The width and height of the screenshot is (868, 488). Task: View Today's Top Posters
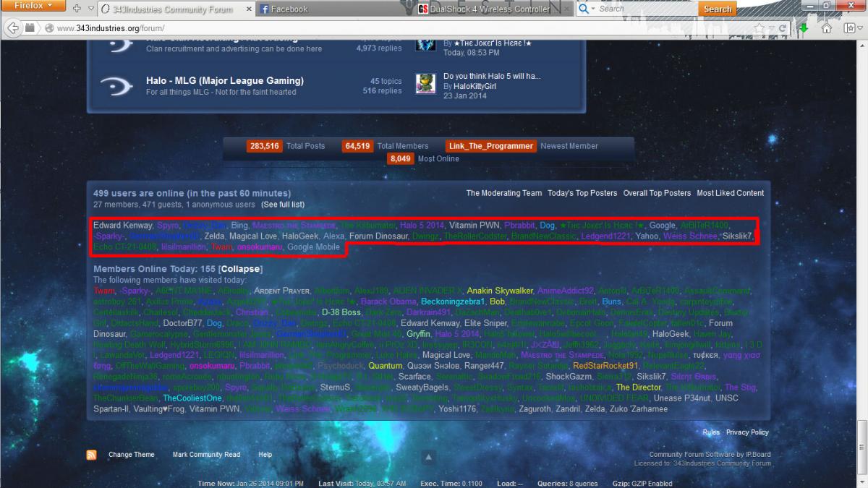tap(582, 193)
